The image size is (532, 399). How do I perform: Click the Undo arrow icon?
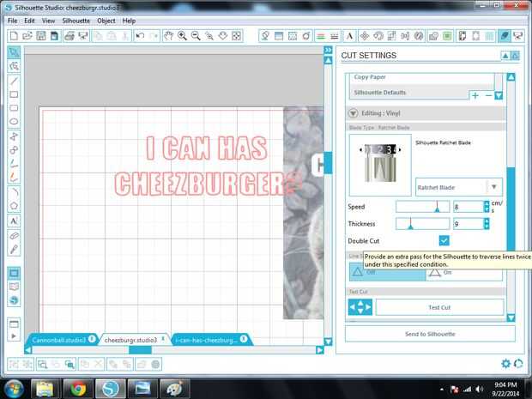[x=140, y=36]
